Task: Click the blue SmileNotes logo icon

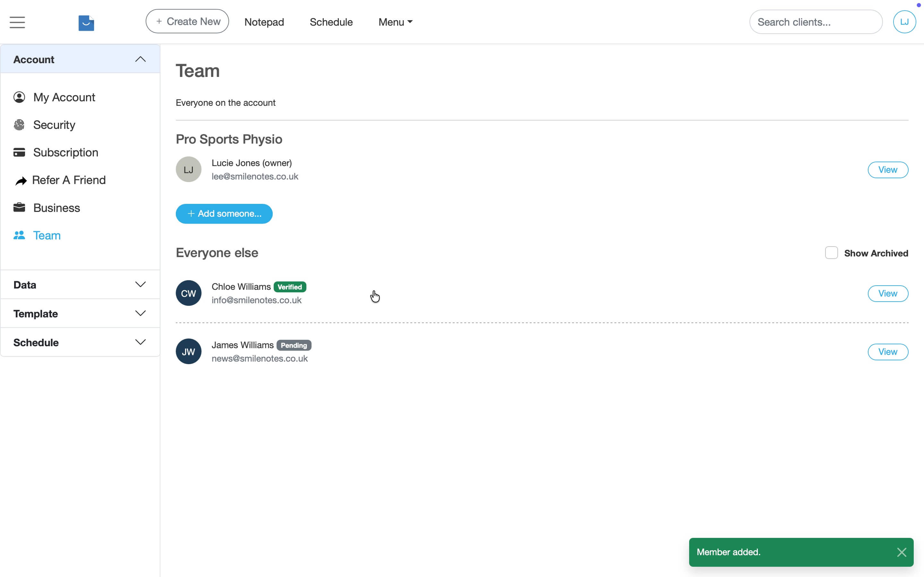Action: click(86, 23)
